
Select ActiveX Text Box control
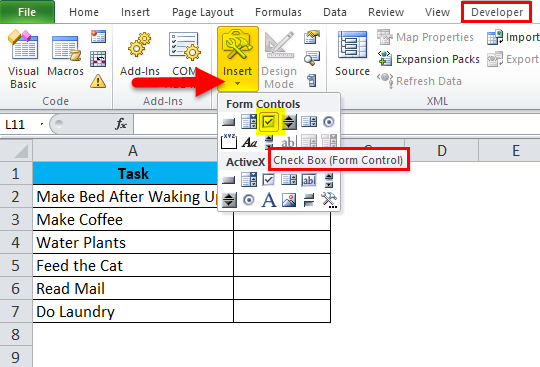tap(309, 180)
